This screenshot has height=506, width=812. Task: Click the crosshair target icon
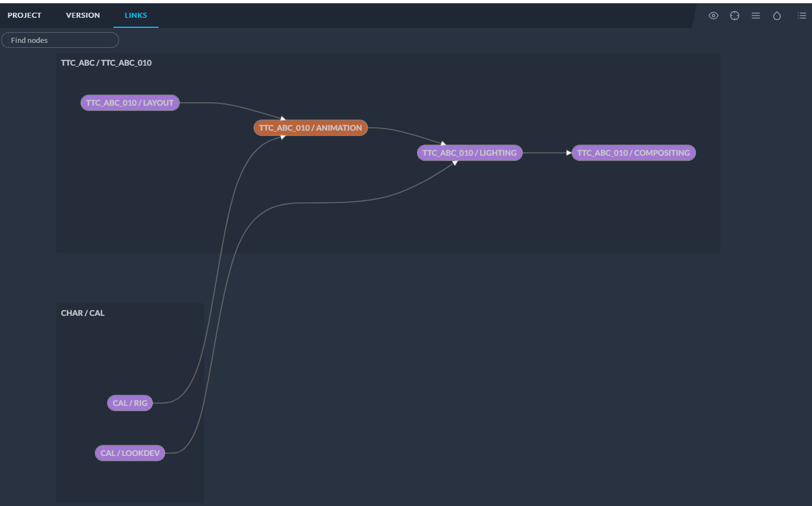click(735, 16)
